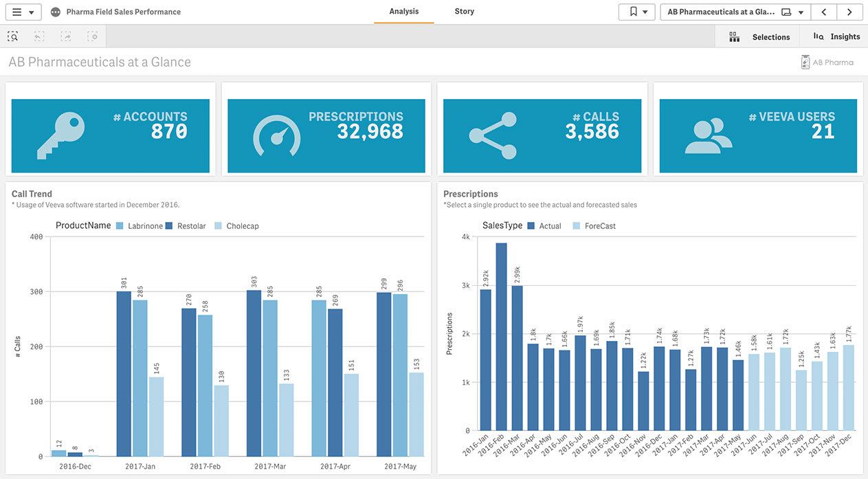This screenshot has width=868, height=479.
Task: Open the sheet selector dropdown
Action: [x=735, y=12]
